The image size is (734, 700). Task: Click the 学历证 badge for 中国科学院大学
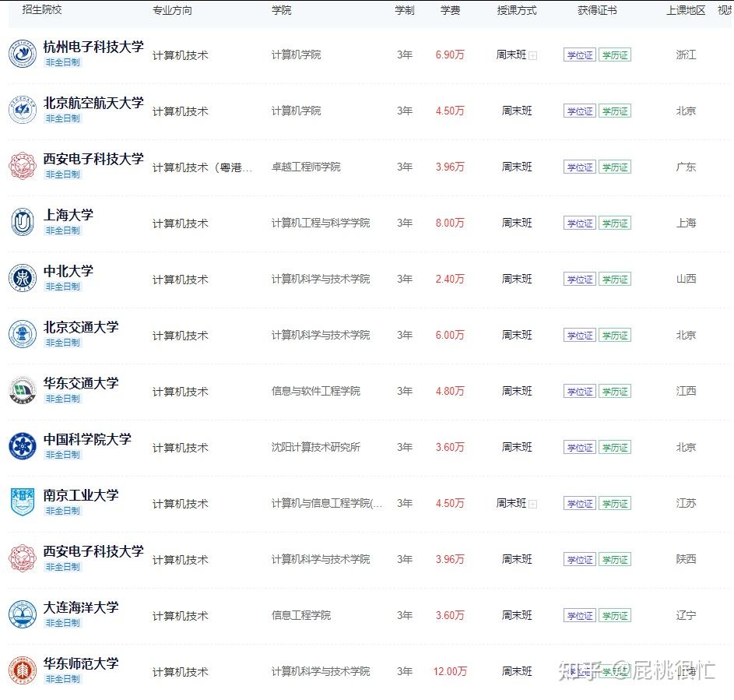pyautogui.click(x=615, y=448)
